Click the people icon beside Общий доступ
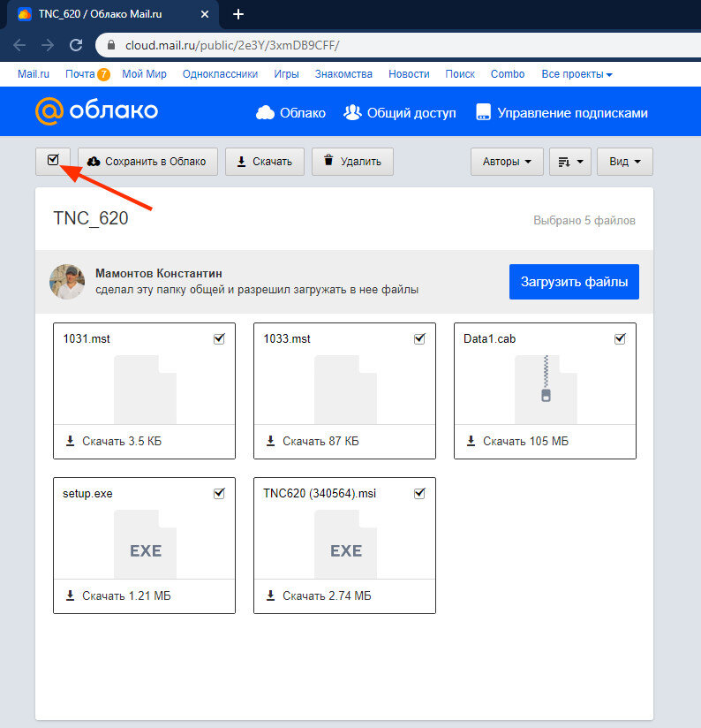Screen dimensions: 701x728 tap(352, 112)
